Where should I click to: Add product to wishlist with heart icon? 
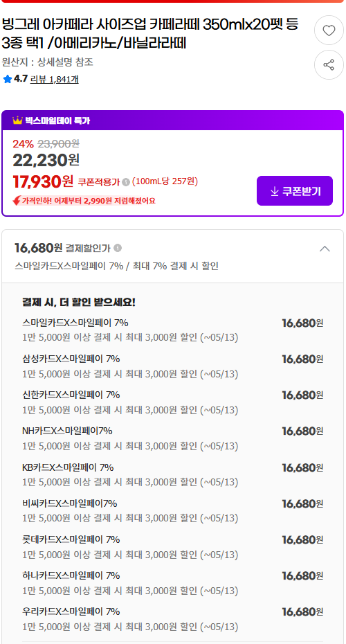329,30
